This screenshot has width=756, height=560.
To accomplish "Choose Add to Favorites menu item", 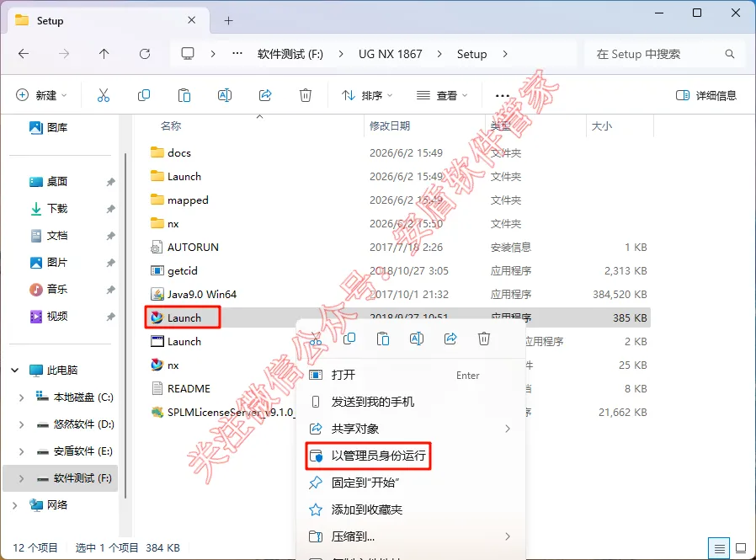I will [410, 509].
